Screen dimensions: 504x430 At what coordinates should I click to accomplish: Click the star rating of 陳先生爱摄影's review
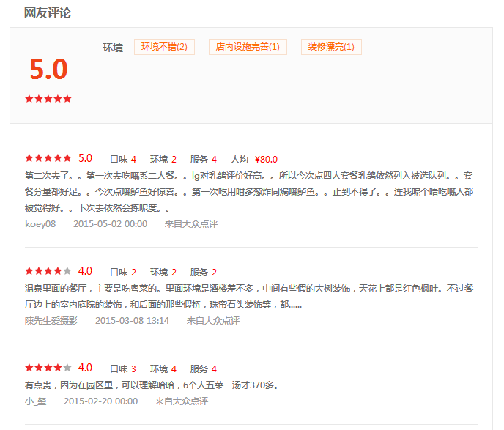tap(48, 271)
